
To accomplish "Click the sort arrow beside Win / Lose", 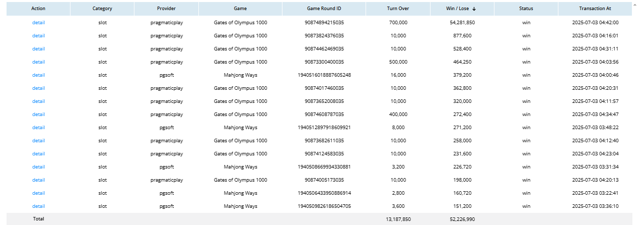I will (474, 9).
